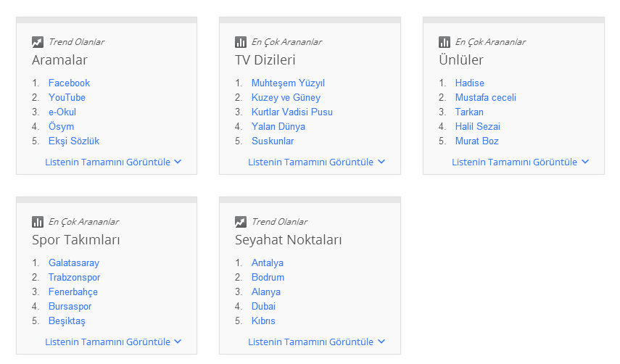The width and height of the screenshot is (620, 364).
Task: Expand the full Ünlüler list
Action: click(x=520, y=162)
